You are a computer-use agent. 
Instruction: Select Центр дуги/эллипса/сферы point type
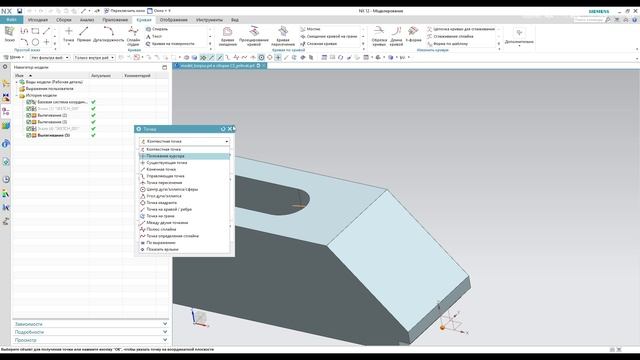coord(184,189)
